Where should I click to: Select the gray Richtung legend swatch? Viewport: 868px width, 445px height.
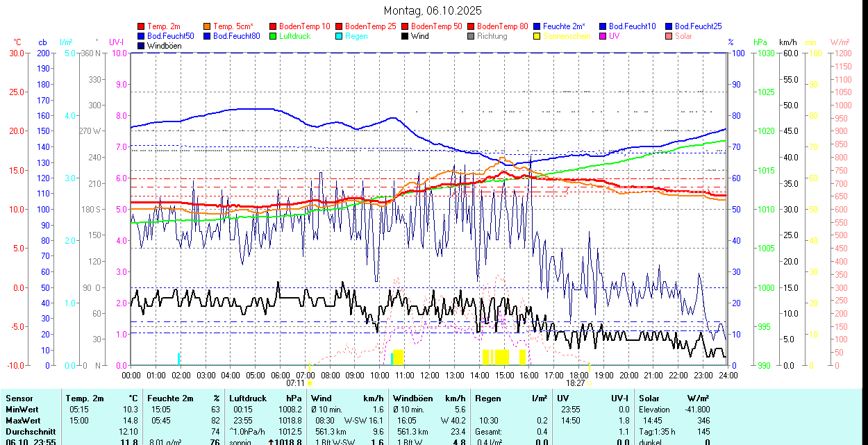pyautogui.click(x=471, y=36)
